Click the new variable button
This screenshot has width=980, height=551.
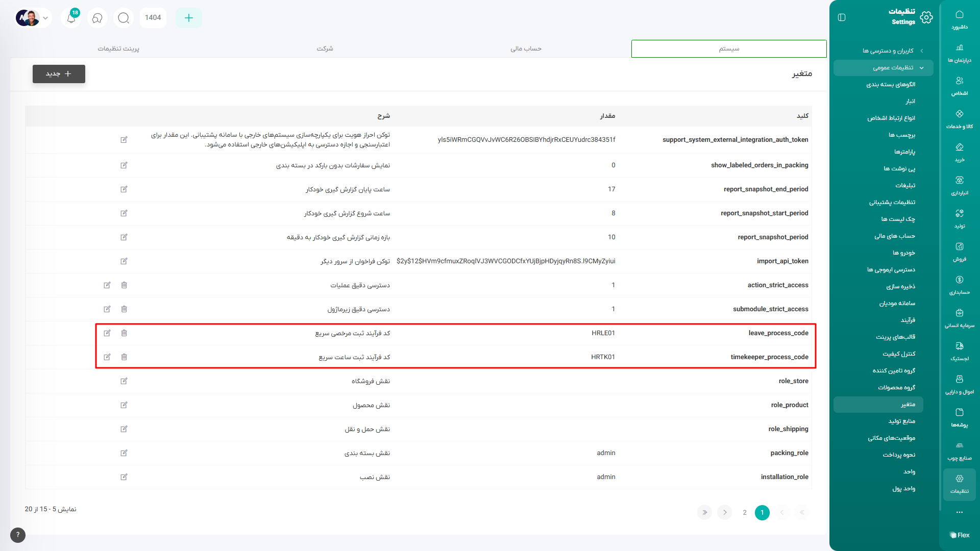(59, 74)
